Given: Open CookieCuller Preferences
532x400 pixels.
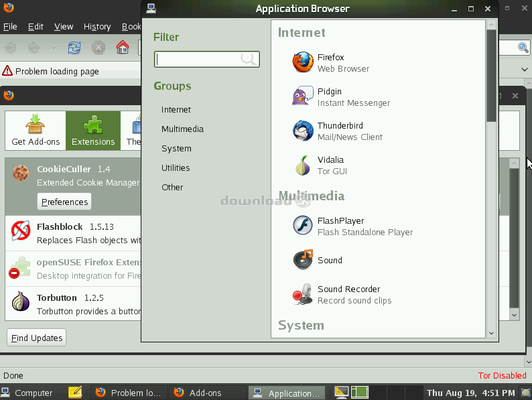Looking at the screenshot, I should click(x=64, y=202).
